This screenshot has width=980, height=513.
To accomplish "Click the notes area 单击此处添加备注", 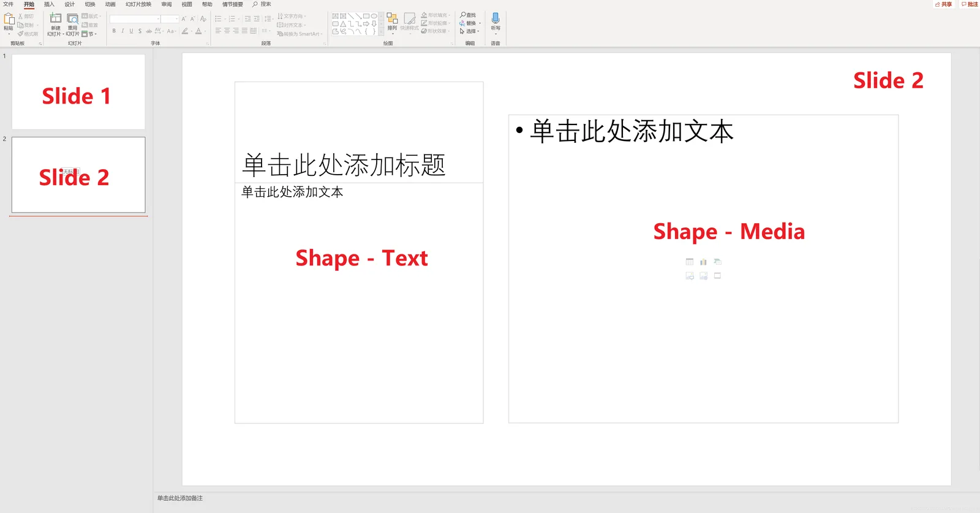I will click(x=180, y=498).
